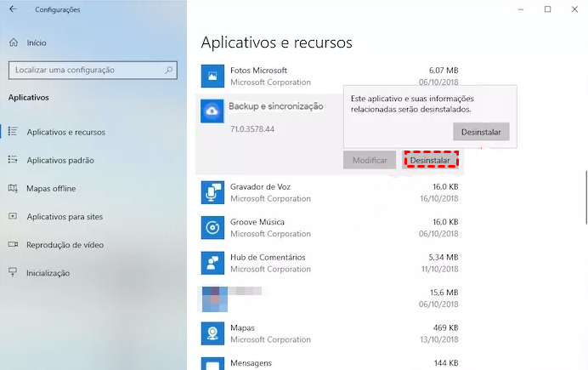Focus the Localizar uma configuração field
Screen dimensions: 588x370
point(93,70)
